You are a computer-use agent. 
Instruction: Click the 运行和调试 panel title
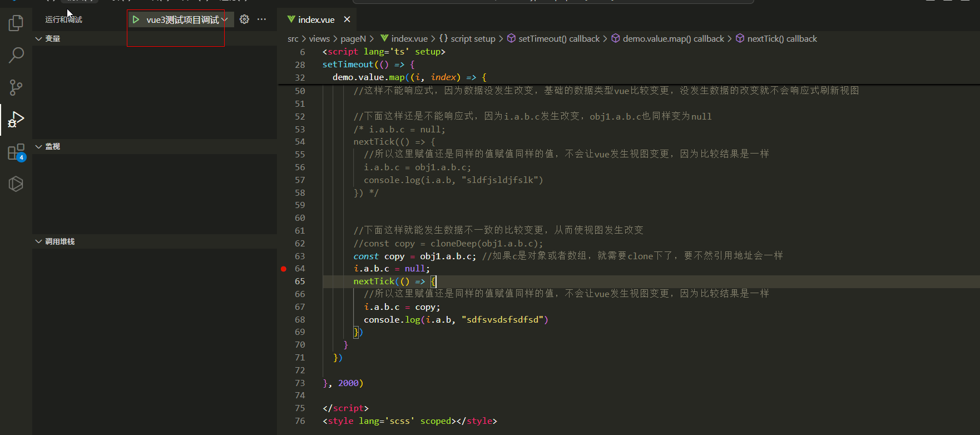(63, 19)
